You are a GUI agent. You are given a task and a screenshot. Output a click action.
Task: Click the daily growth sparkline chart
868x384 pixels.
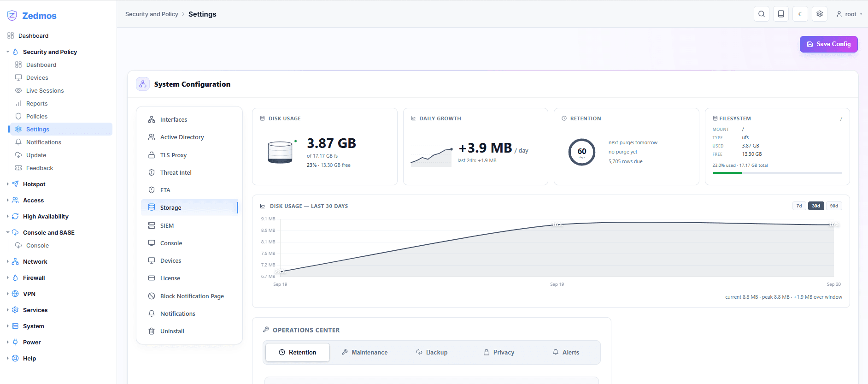point(431,157)
